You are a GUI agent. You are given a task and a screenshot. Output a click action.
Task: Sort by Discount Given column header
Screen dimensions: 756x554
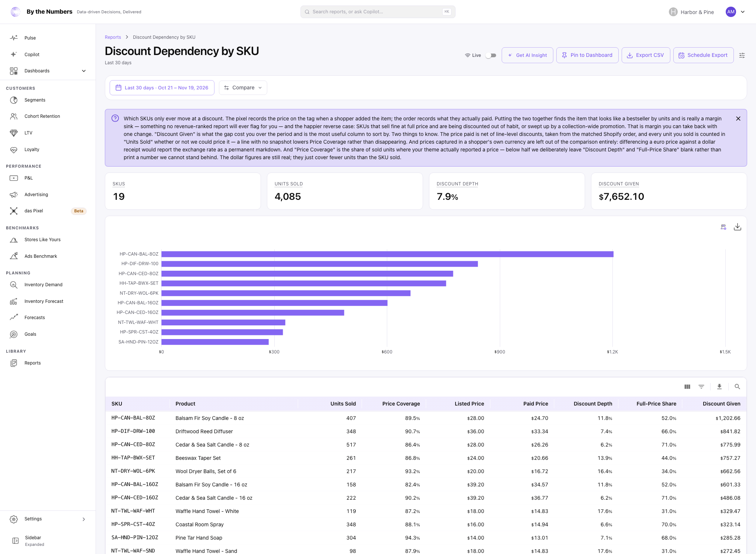(x=721, y=404)
